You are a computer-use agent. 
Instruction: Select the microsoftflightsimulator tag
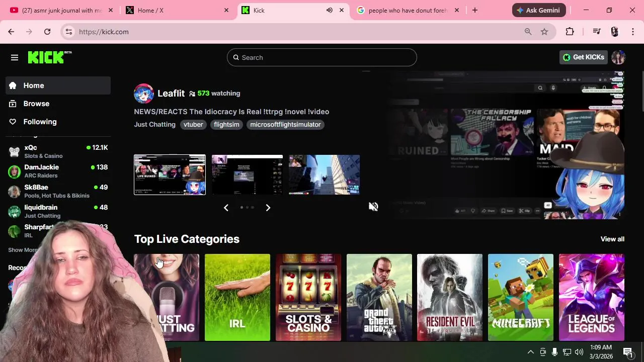coord(285,125)
